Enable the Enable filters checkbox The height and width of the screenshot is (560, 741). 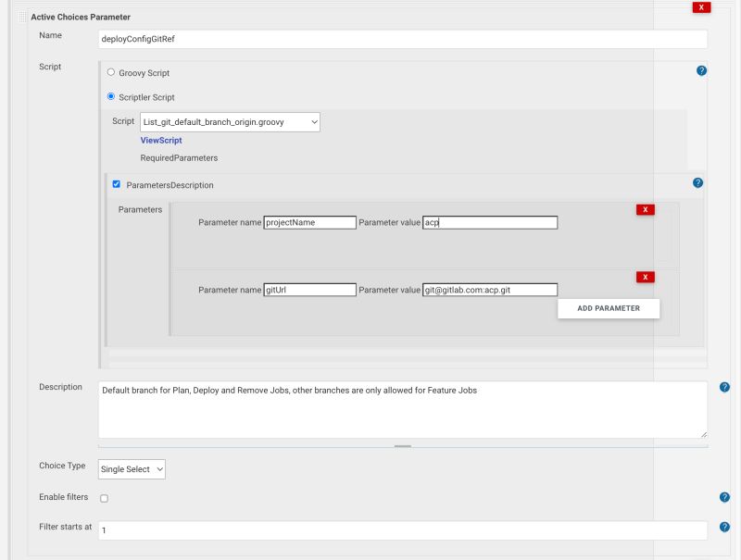coord(106,498)
